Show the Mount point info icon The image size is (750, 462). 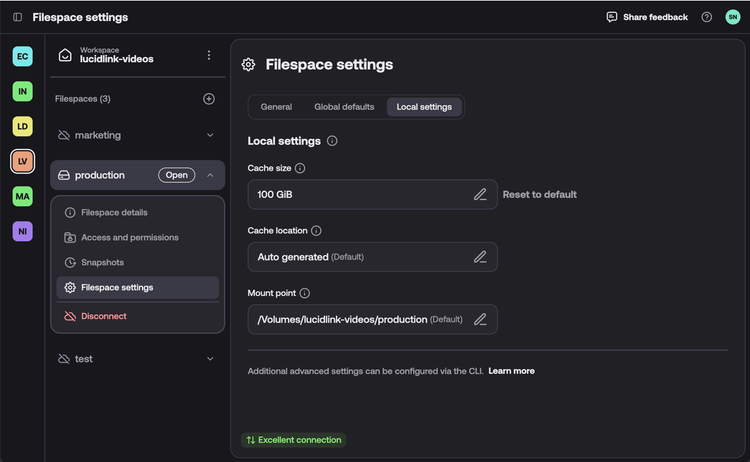point(305,293)
